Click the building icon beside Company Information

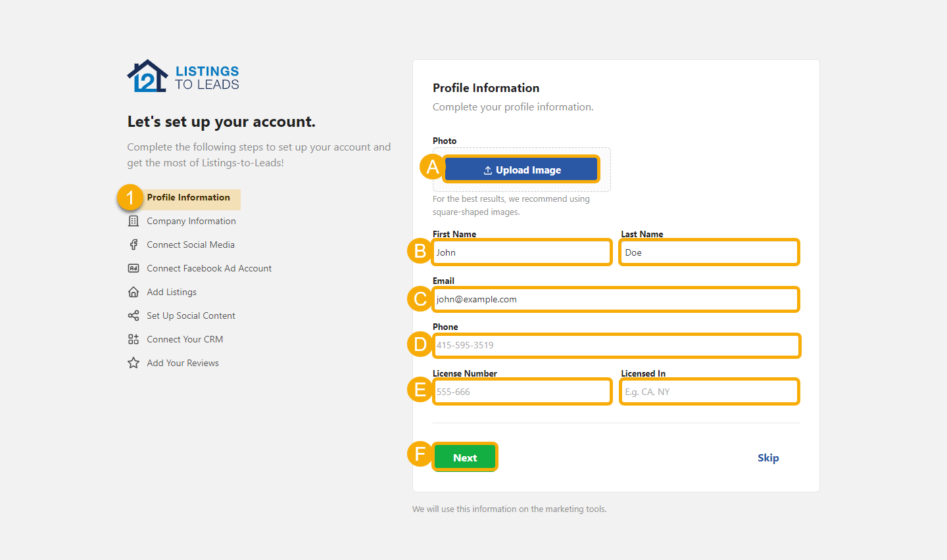tap(134, 221)
